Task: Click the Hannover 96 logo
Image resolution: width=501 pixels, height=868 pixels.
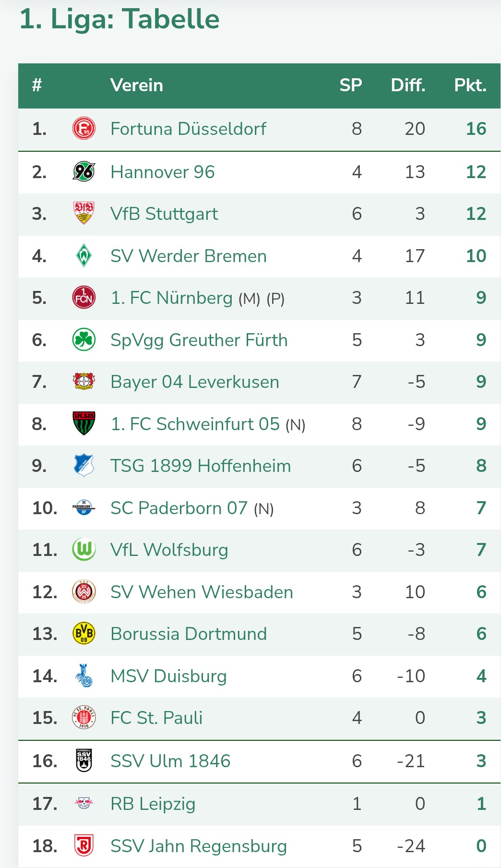Action: (x=83, y=171)
